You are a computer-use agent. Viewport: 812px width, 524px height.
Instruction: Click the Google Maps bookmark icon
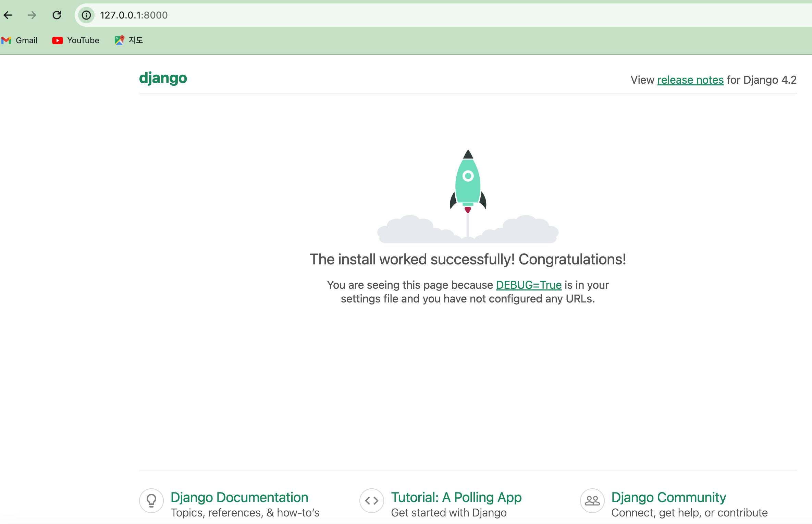(119, 40)
